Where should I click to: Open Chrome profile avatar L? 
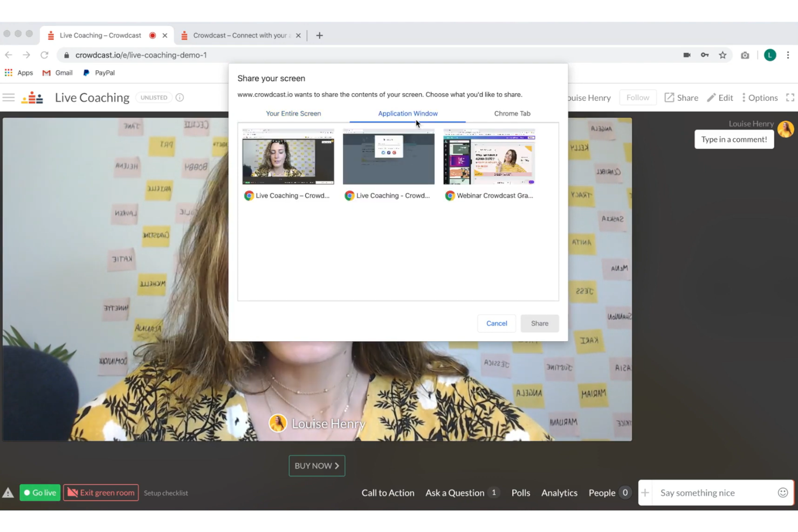[770, 55]
